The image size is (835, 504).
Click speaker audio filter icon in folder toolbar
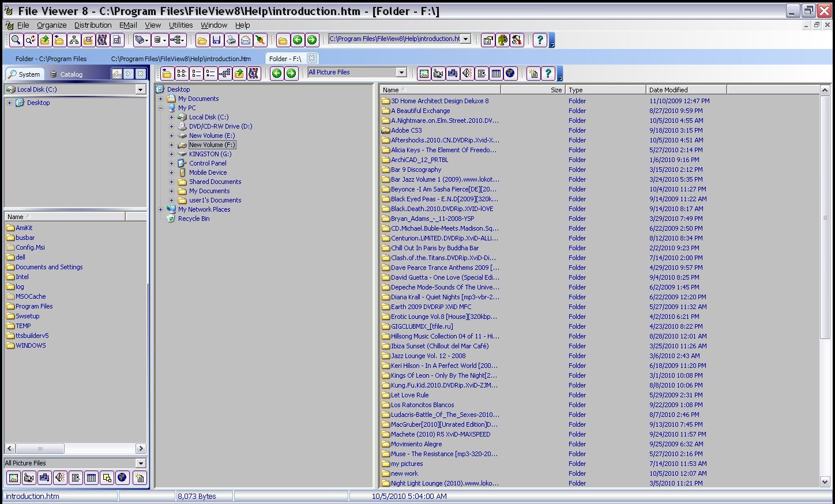coord(467,73)
